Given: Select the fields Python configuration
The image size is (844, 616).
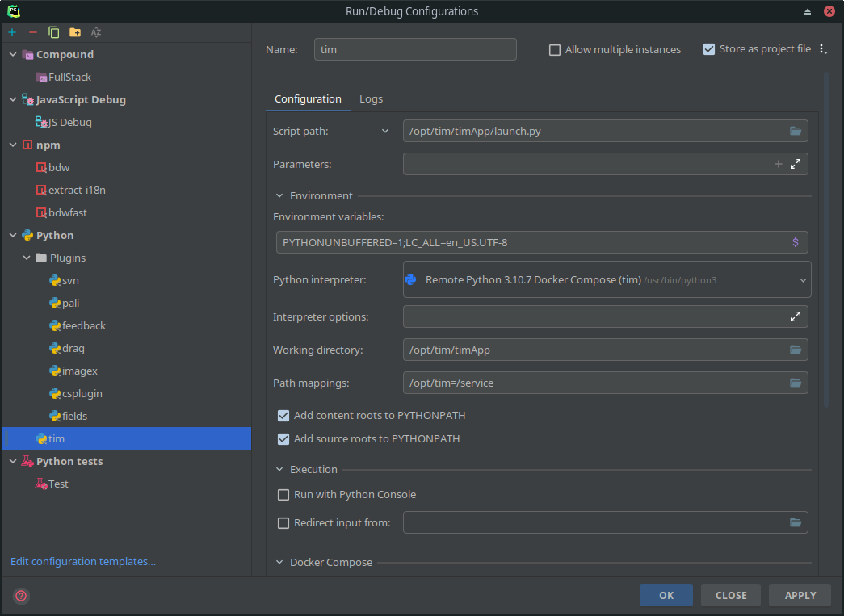Looking at the screenshot, I should click(127, 416).
